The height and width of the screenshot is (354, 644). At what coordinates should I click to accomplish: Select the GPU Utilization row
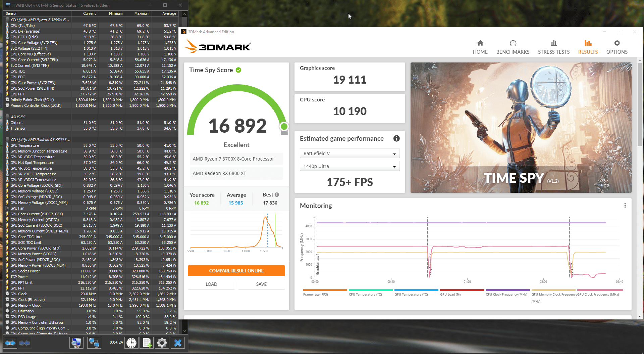[x=91, y=311]
